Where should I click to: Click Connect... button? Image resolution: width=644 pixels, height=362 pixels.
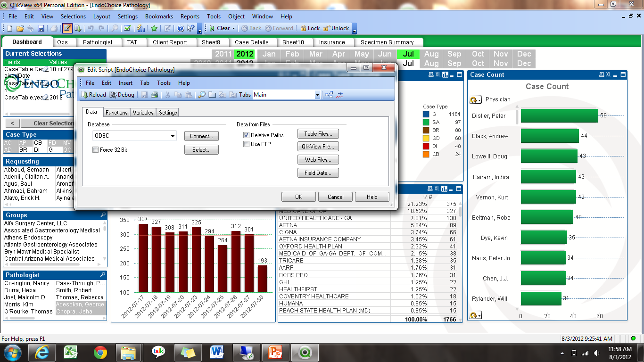201,136
